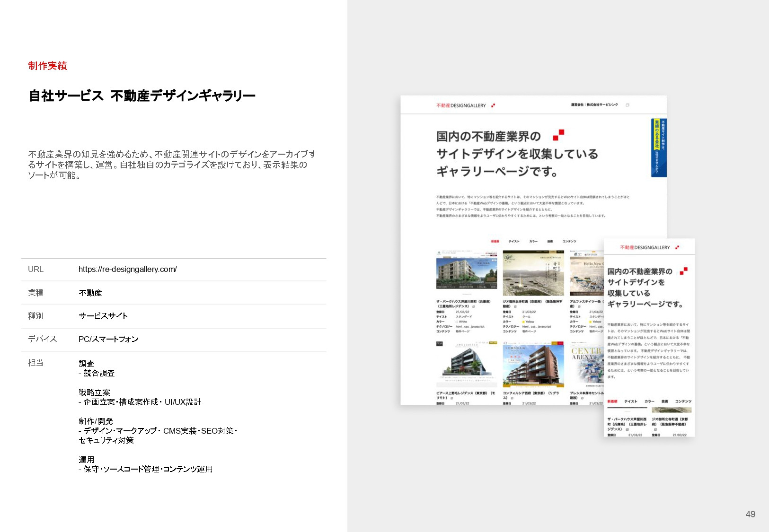
Task: Click the link icon after ザ・パークハウス芦屋川西町 title
Action: (x=474, y=307)
